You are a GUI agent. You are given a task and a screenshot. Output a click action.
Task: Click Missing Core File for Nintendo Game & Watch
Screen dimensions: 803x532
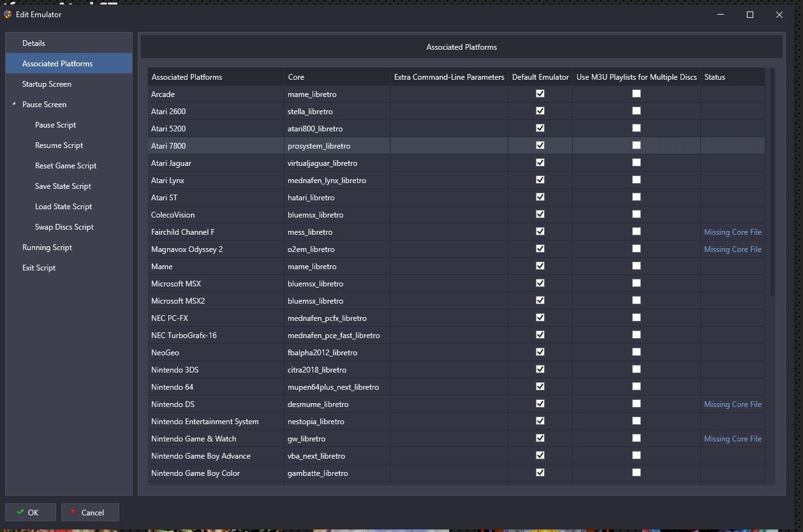733,439
